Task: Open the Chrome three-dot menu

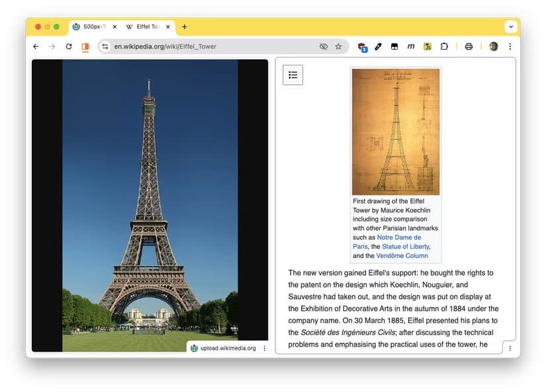Action: [510, 46]
